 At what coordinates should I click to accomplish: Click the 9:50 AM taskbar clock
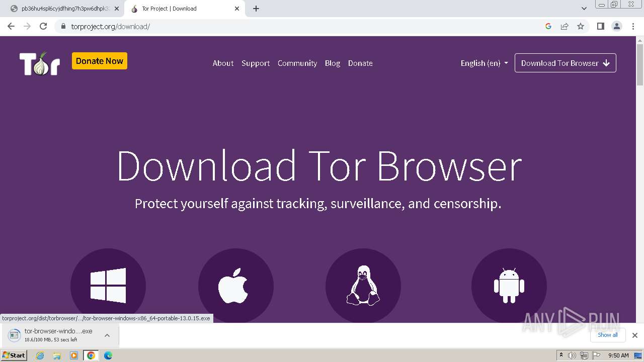618,355
